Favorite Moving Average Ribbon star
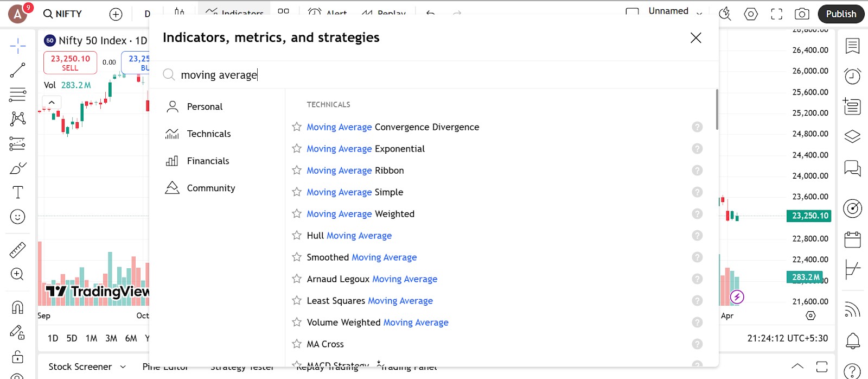This screenshot has height=379, width=868. 297,170
